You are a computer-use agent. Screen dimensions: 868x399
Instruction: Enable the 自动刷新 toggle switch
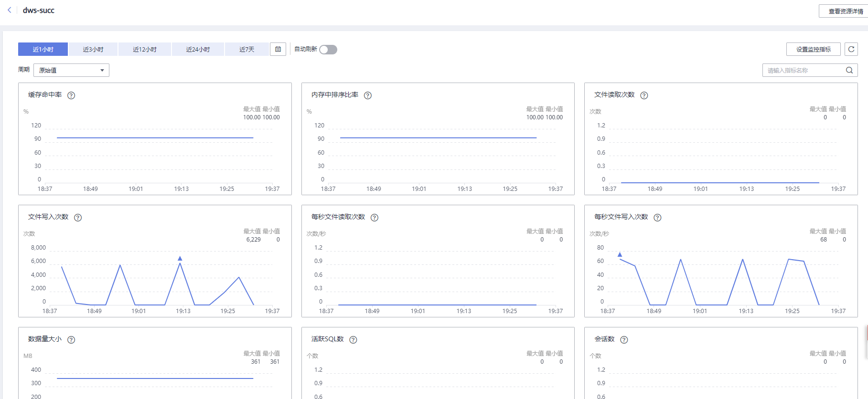(328, 50)
